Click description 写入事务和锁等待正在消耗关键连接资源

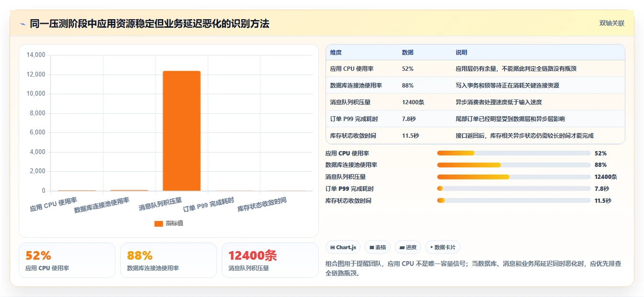click(x=508, y=86)
